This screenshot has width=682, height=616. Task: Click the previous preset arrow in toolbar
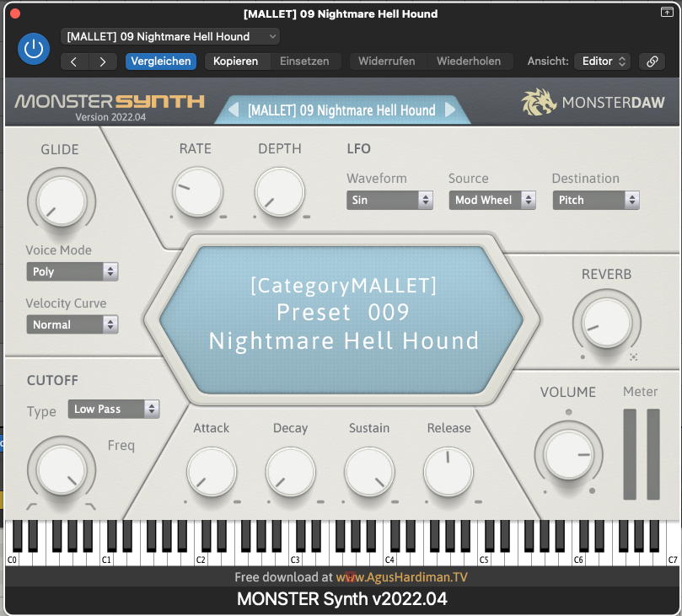[x=74, y=62]
